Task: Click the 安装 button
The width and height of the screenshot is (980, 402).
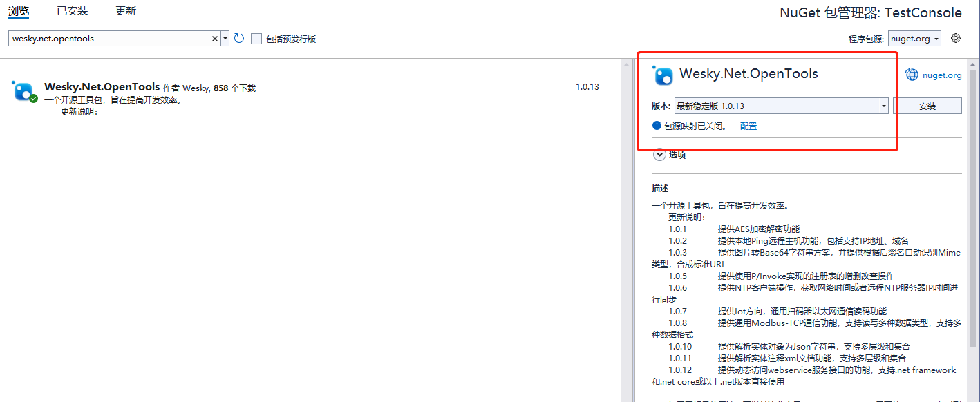Action: click(927, 106)
